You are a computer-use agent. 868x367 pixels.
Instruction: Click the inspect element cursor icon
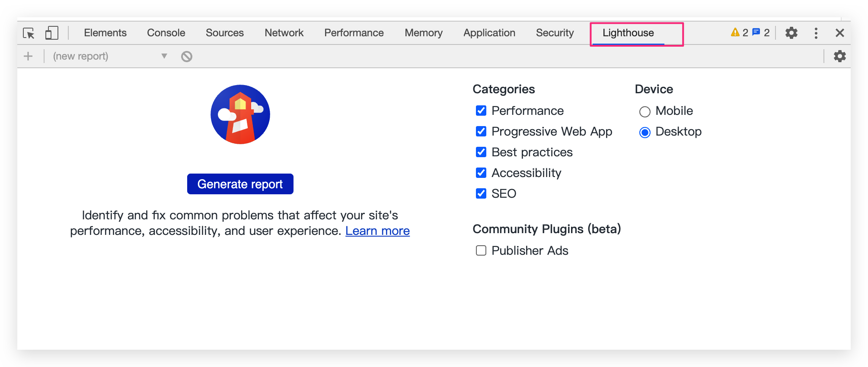pos(29,33)
